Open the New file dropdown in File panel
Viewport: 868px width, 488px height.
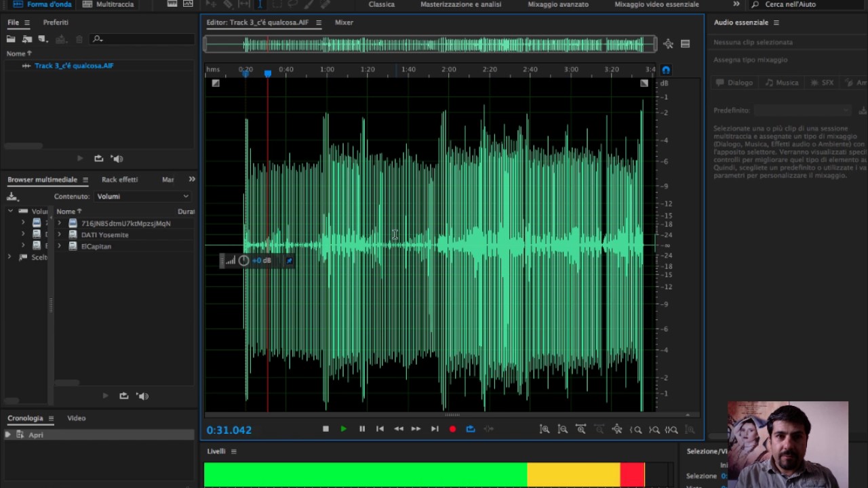[43, 39]
